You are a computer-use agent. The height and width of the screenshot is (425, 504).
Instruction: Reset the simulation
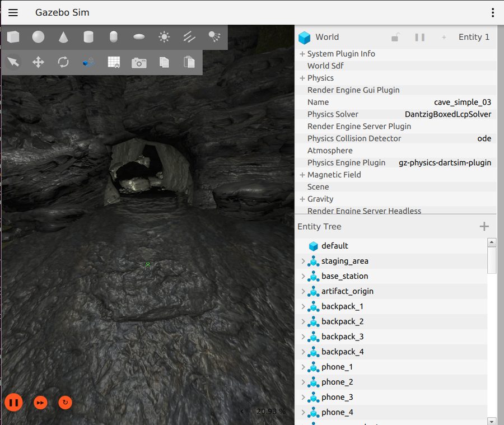pos(66,403)
